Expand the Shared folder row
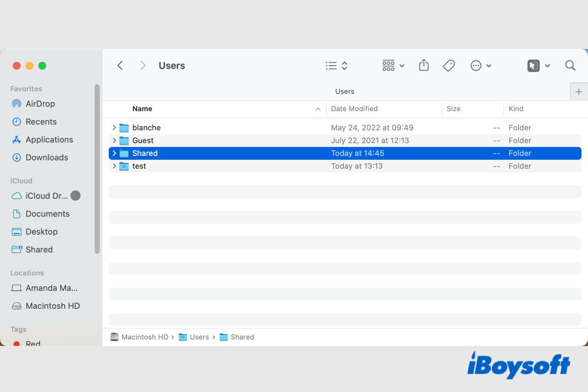The width and height of the screenshot is (588, 392). pos(114,153)
